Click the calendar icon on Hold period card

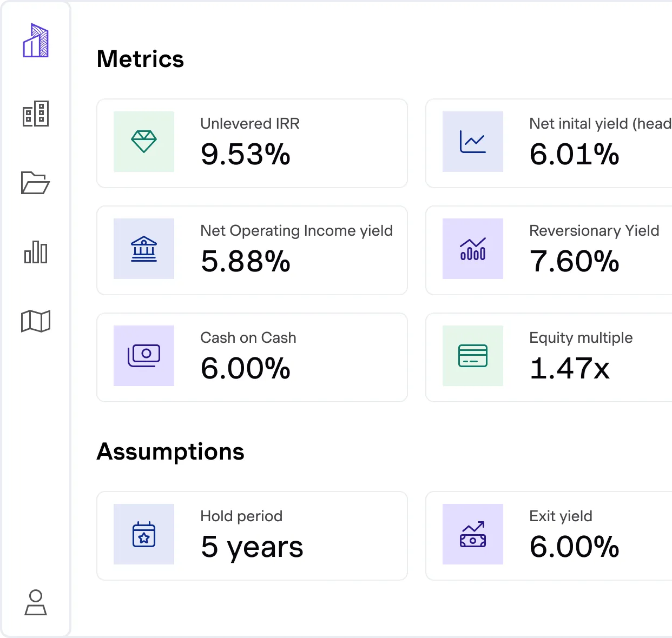coord(144,534)
